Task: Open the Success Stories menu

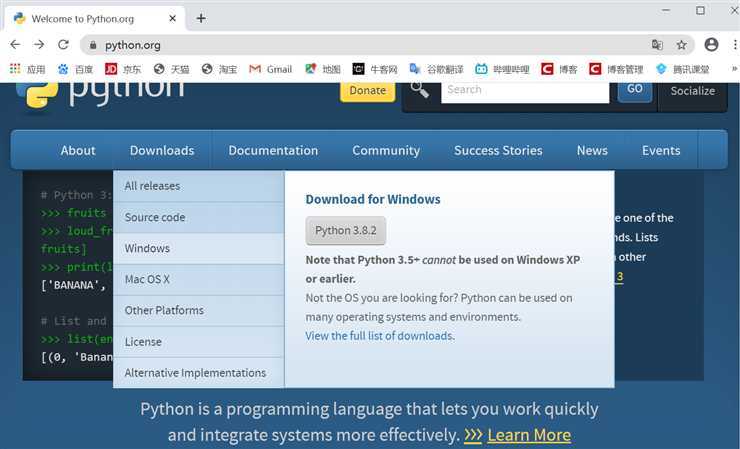Action: click(498, 150)
